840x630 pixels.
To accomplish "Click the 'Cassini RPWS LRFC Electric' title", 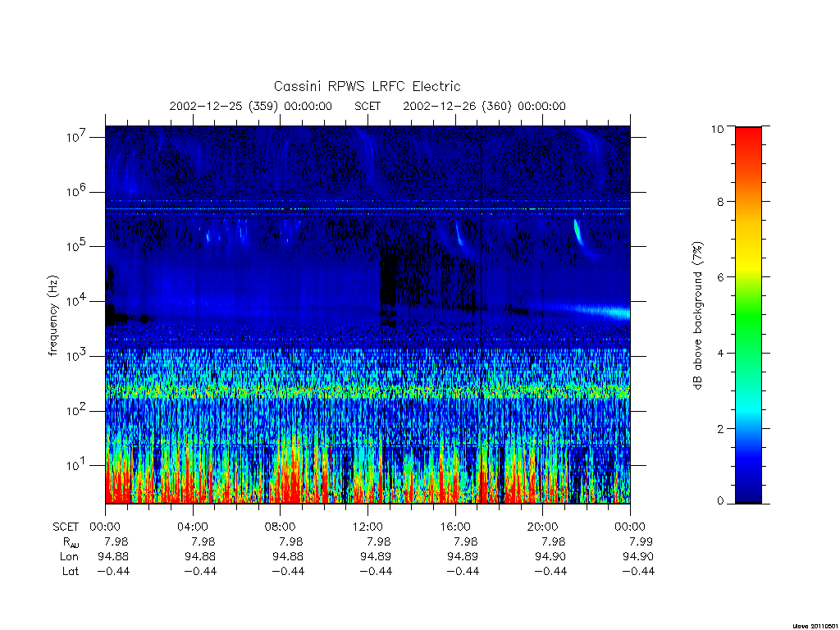I will pyautogui.click(x=367, y=86).
